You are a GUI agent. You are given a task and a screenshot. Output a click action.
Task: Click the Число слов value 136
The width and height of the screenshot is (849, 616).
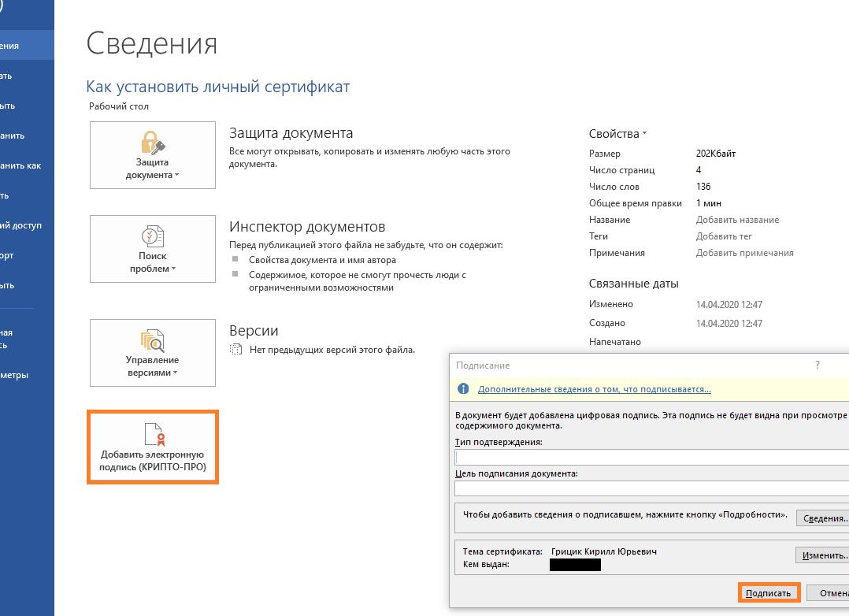pyautogui.click(x=703, y=187)
